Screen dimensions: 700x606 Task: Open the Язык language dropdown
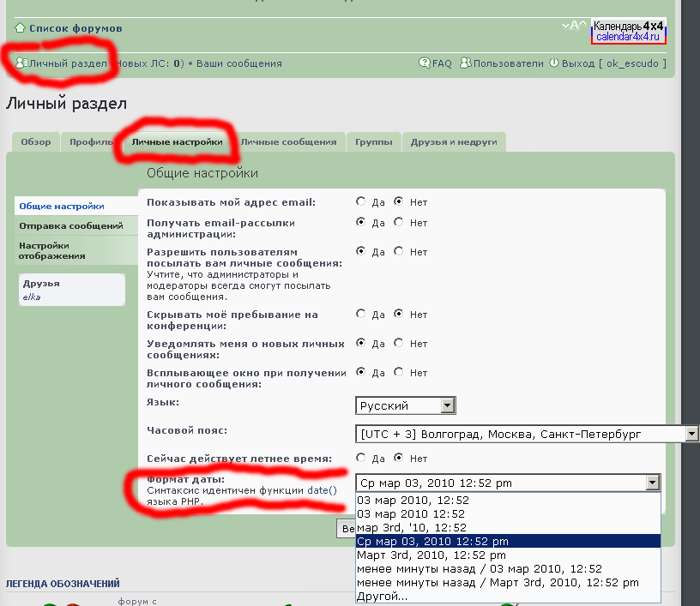(x=405, y=405)
